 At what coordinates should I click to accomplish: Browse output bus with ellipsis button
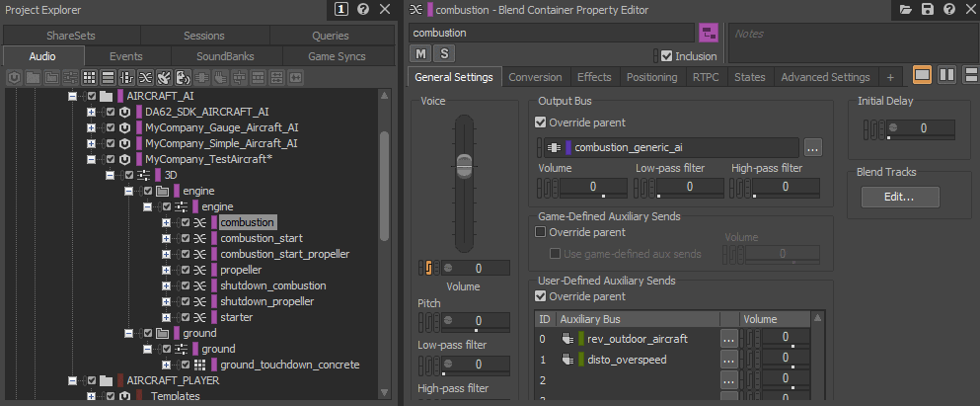(x=812, y=148)
